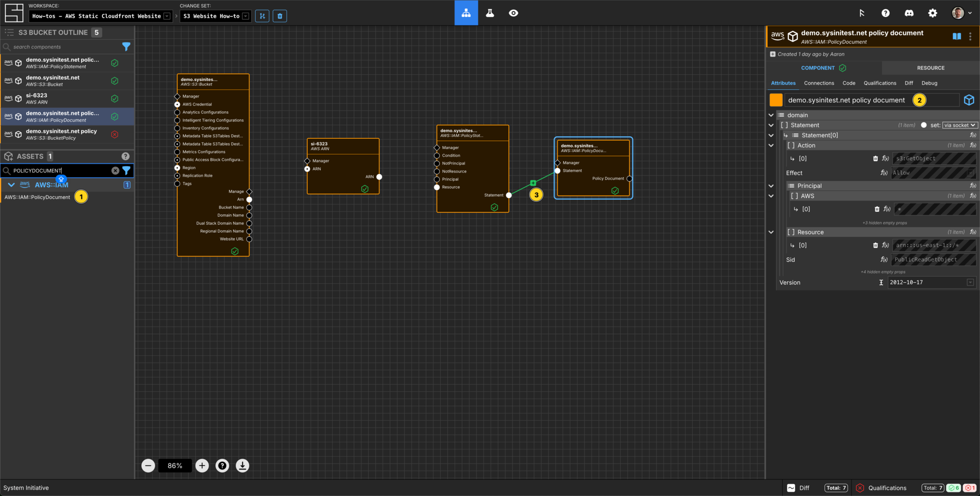Switch to the RESOURCE tab
The width and height of the screenshot is (980, 496).
pos(931,68)
